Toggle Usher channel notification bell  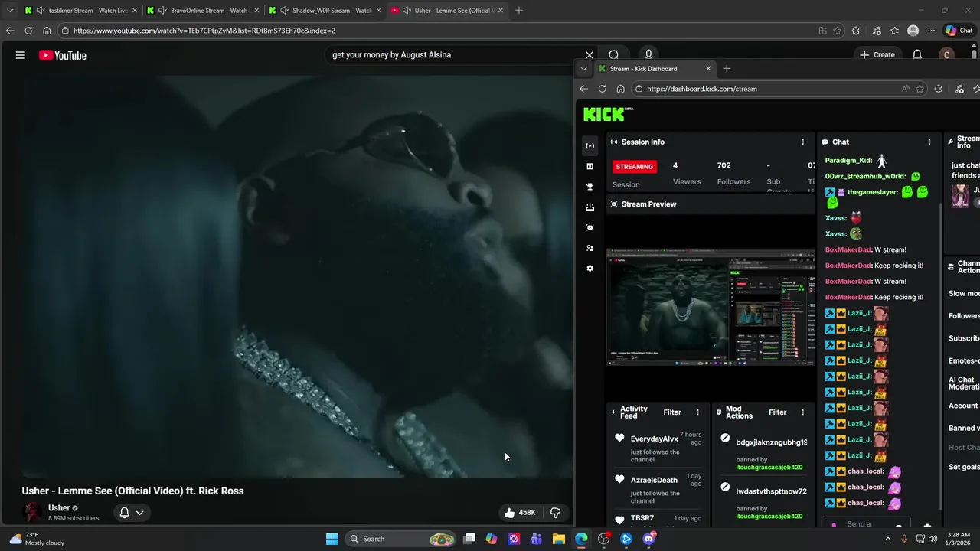124,513
